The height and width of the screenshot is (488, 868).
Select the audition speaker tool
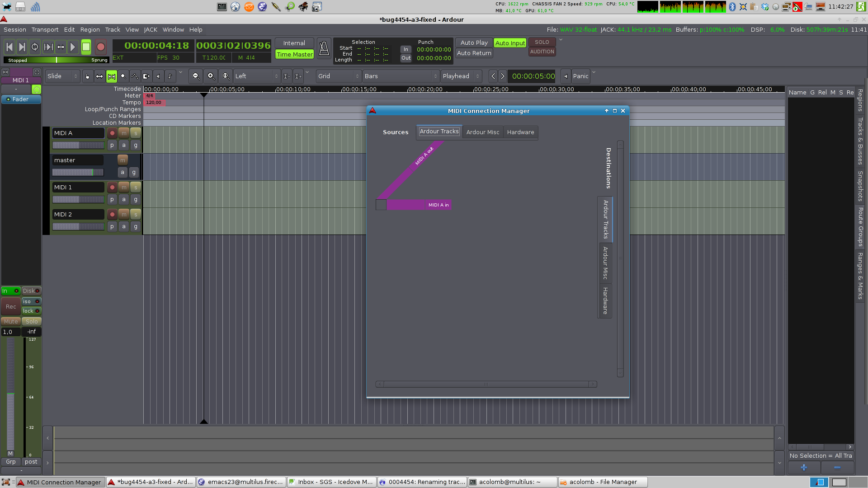point(158,76)
